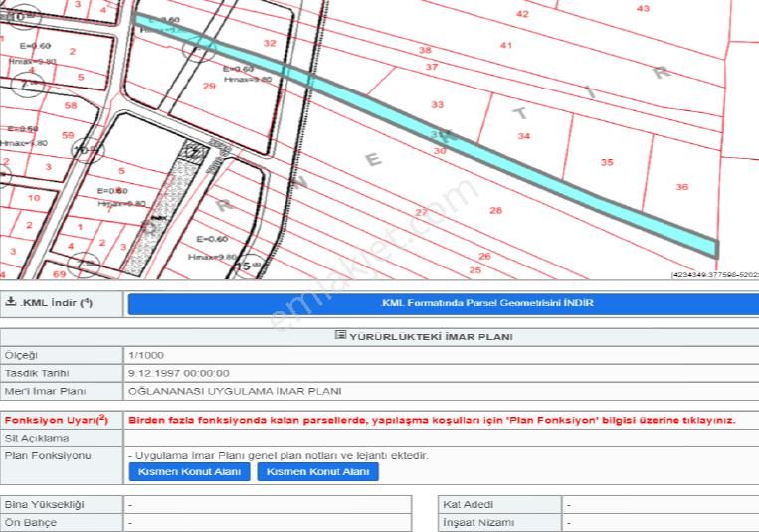Click the Bina Yüksekliği label
This screenshot has width=759, height=532.
click(44, 505)
